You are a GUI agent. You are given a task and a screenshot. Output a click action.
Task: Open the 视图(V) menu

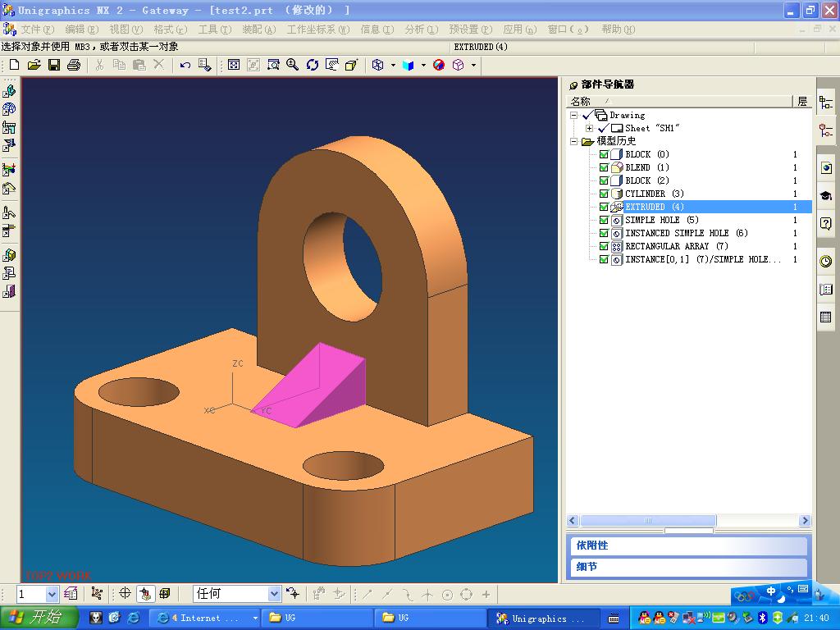[126, 30]
